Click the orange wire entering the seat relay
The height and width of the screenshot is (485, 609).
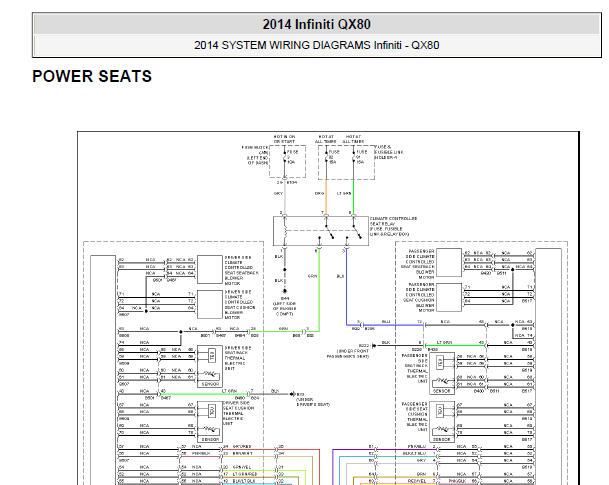326,197
